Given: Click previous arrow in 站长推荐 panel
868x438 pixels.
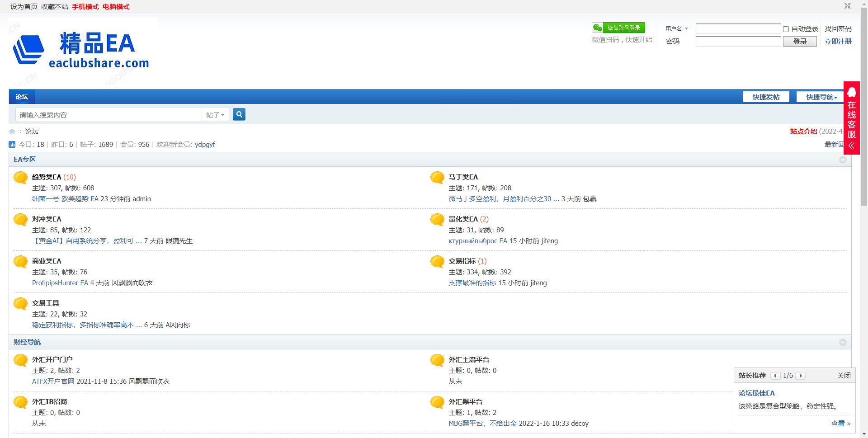Looking at the screenshot, I should pyautogui.click(x=775, y=376).
